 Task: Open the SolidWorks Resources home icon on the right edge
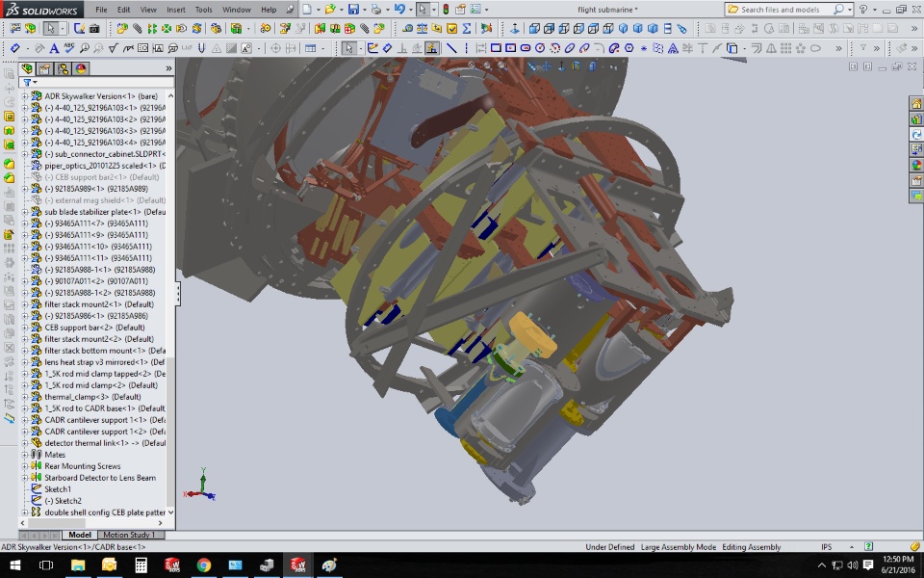916,104
